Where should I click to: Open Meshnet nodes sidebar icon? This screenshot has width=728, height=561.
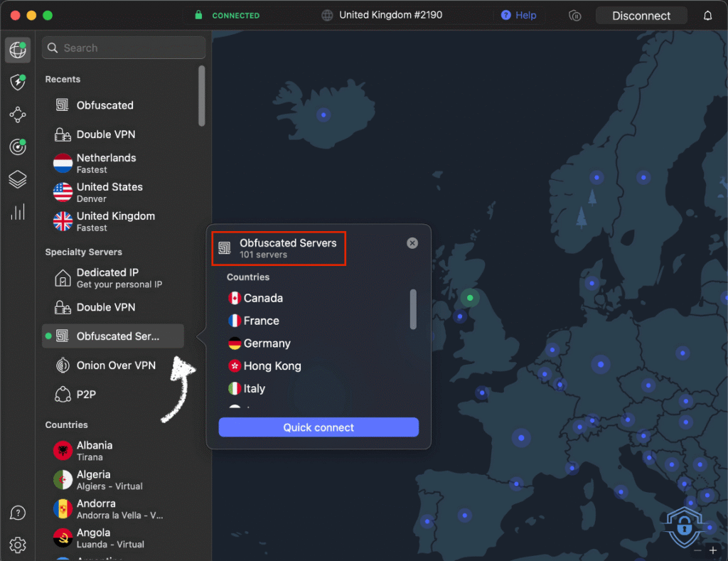click(18, 114)
